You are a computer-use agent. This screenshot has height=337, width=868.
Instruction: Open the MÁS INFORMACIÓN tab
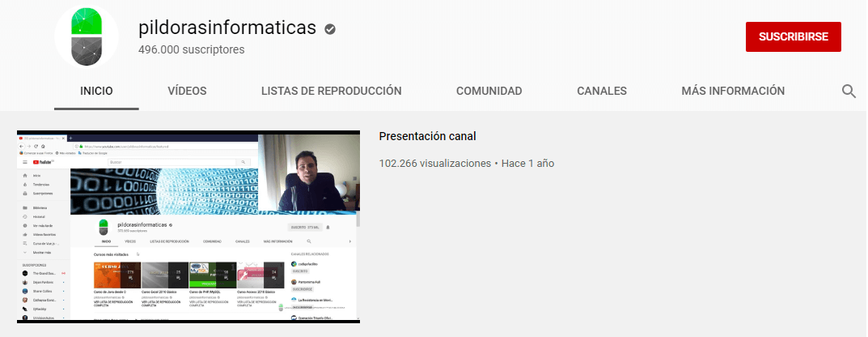733,91
